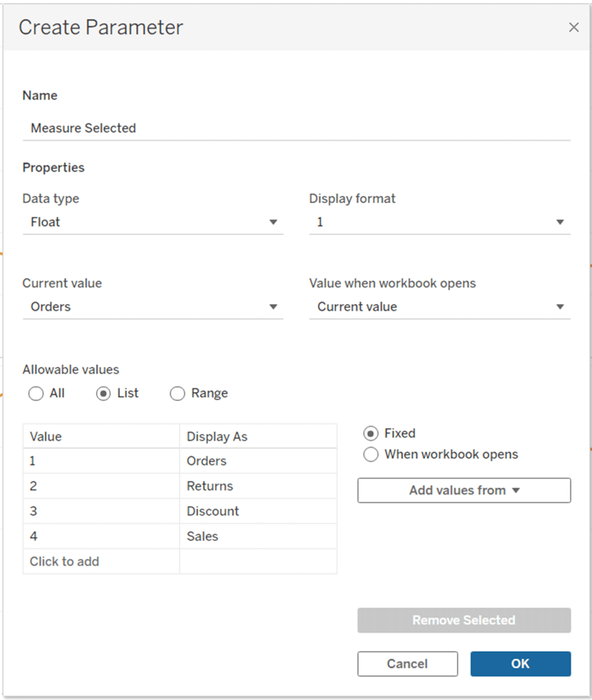Select the Range allowable values option
592x700 pixels.
pyautogui.click(x=177, y=393)
